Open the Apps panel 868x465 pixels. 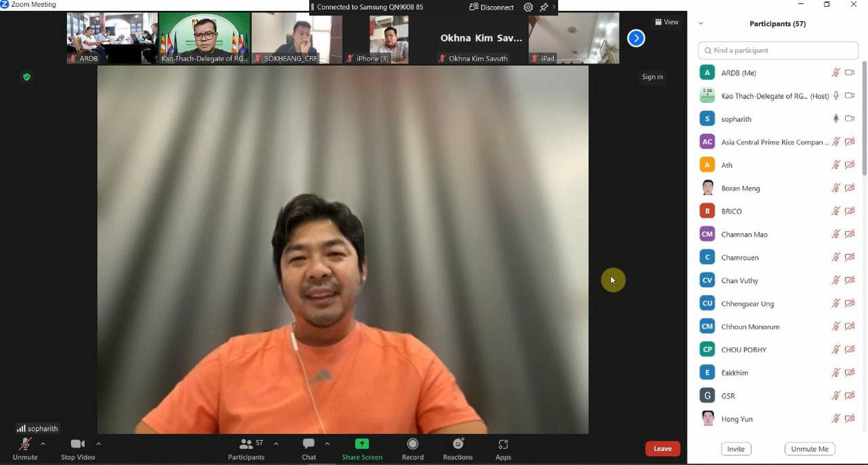[x=502, y=444]
